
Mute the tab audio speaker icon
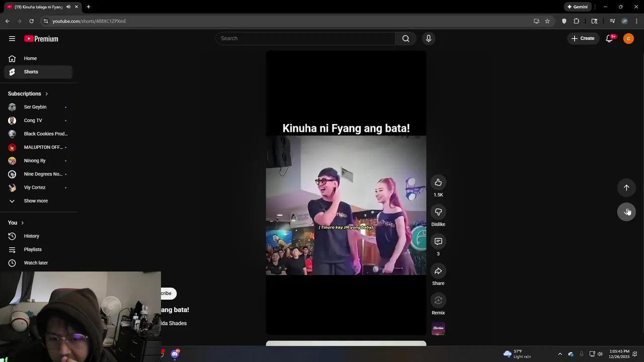pos(68,7)
